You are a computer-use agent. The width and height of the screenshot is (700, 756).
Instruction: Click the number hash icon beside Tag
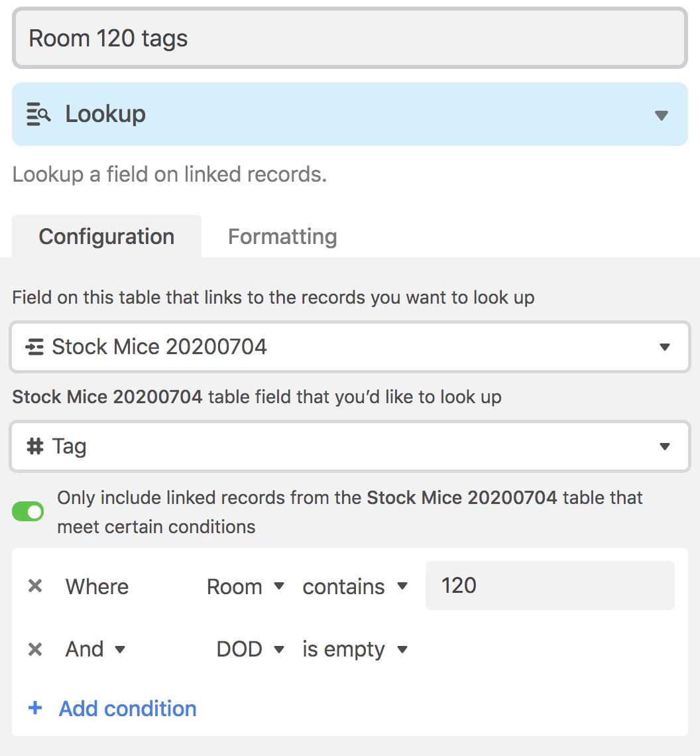(34, 446)
